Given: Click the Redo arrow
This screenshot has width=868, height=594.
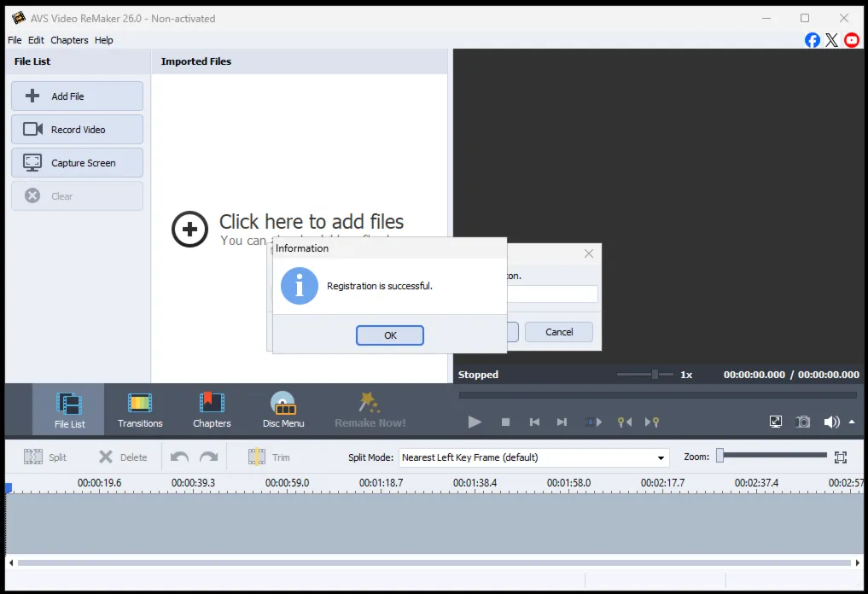Looking at the screenshot, I should (x=209, y=457).
